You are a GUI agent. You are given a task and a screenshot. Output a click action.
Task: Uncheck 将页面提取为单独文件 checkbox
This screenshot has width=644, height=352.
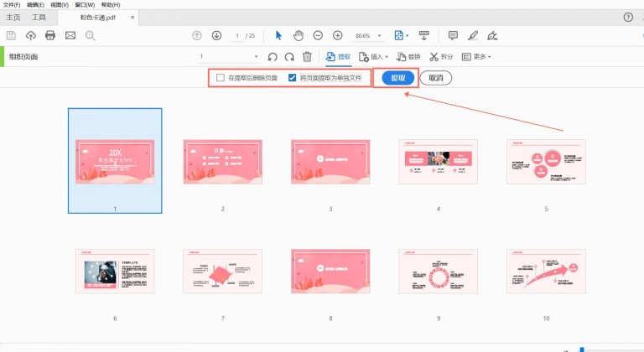click(292, 78)
